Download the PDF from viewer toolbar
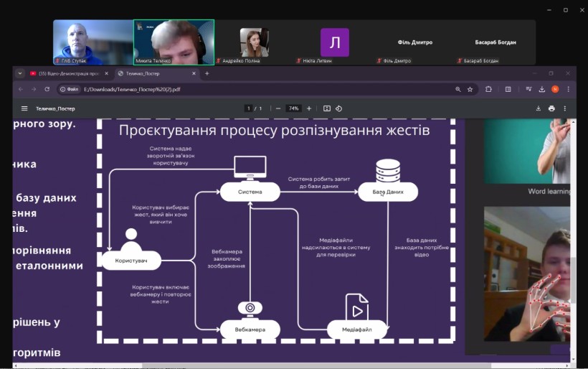 pos(539,108)
